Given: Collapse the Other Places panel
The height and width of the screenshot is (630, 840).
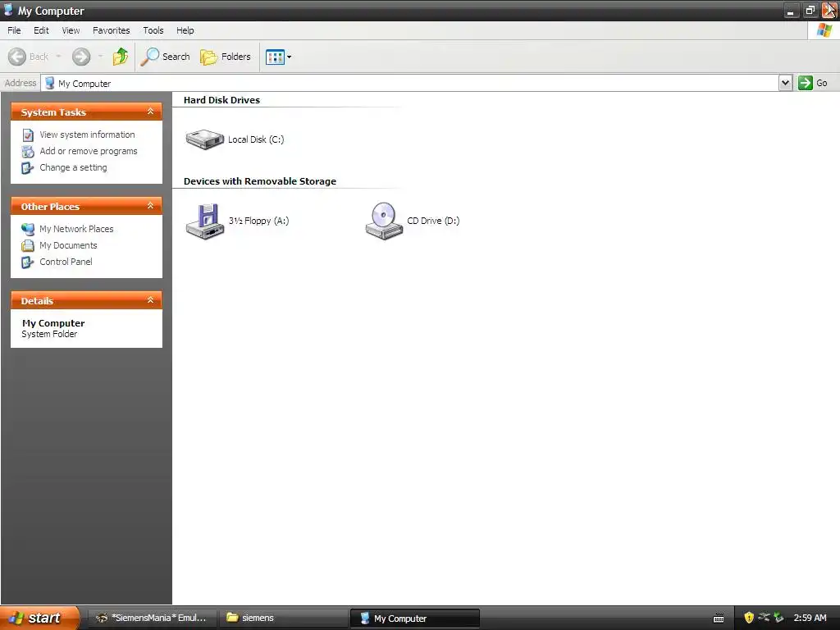Looking at the screenshot, I should [151, 206].
